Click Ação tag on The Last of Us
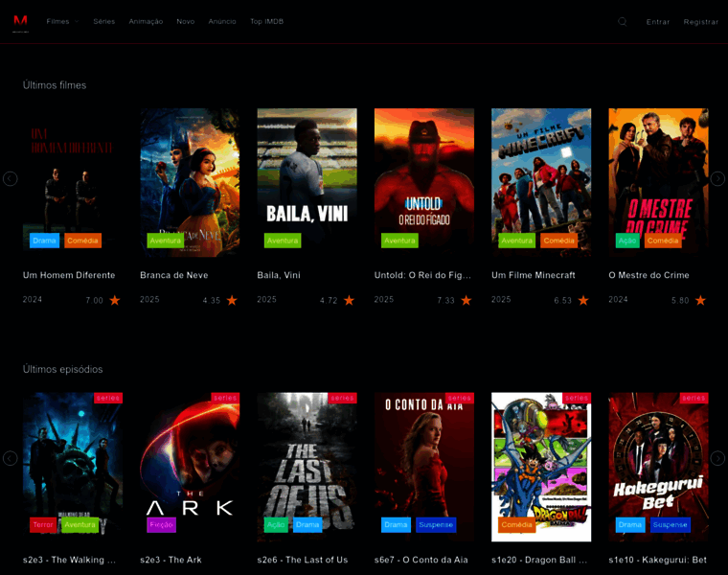 [276, 525]
